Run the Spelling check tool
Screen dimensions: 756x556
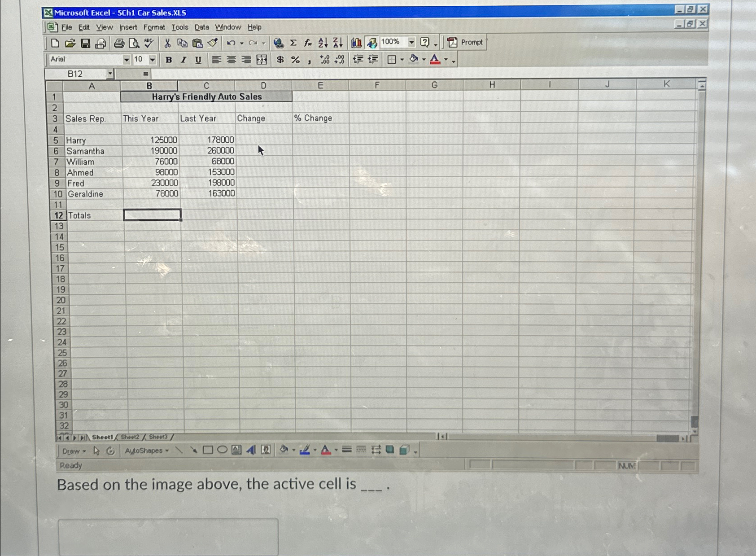click(x=149, y=43)
